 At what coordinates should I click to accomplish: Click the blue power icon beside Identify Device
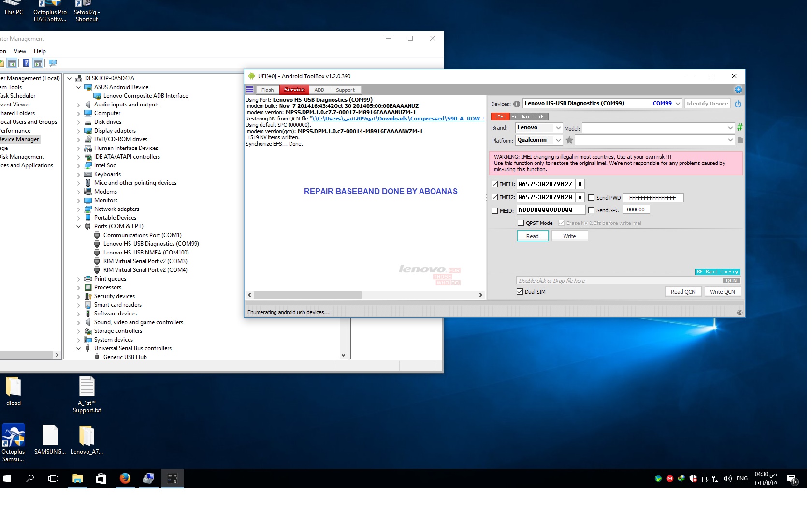pyautogui.click(x=738, y=104)
